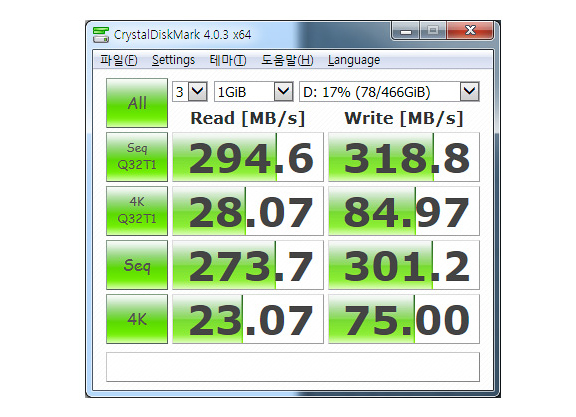Viewport: 576px width, 417px height.
Task: Click the CrystalDiskMark app icon in title bar
Action: click(x=101, y=35)
